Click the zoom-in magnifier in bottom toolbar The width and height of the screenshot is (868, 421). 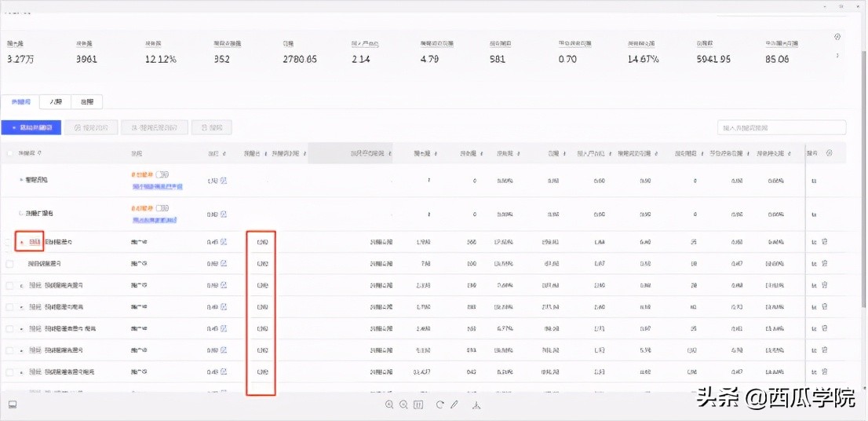point(389,405)
